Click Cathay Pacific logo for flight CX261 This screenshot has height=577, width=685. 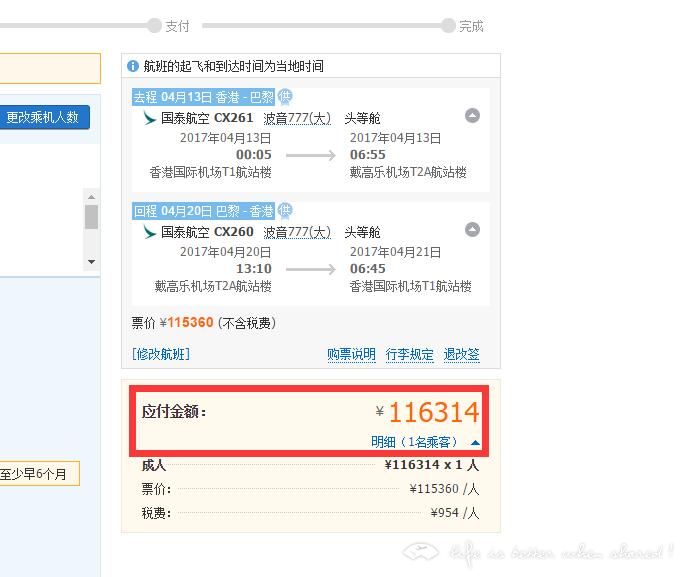click(150, 118)
